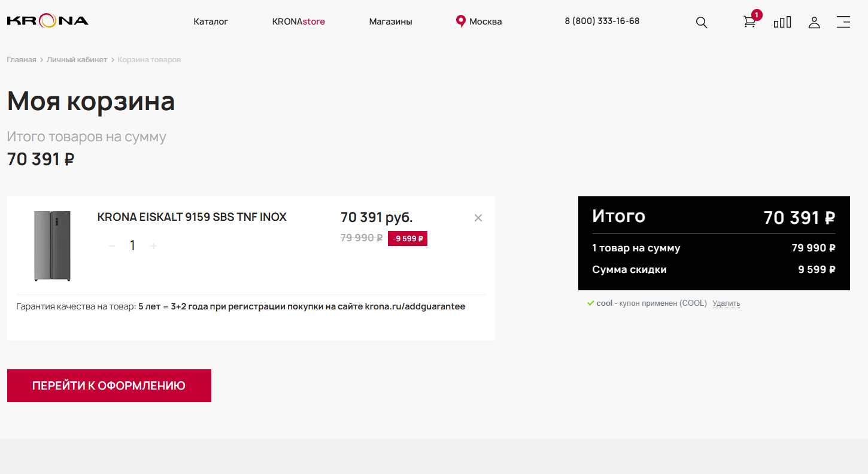
Task: Click Удалить to remove coupon
Action: (726, 303)
